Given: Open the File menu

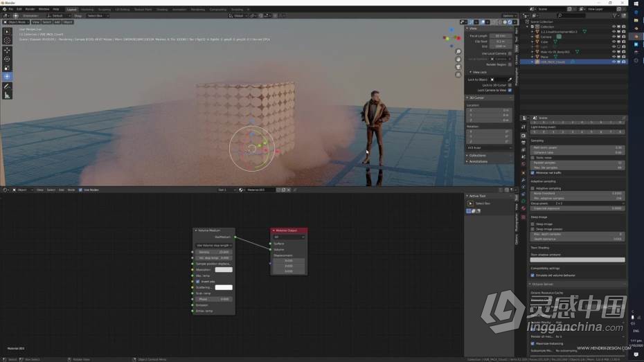Looking at the screenshot, I should pos(11,9).
